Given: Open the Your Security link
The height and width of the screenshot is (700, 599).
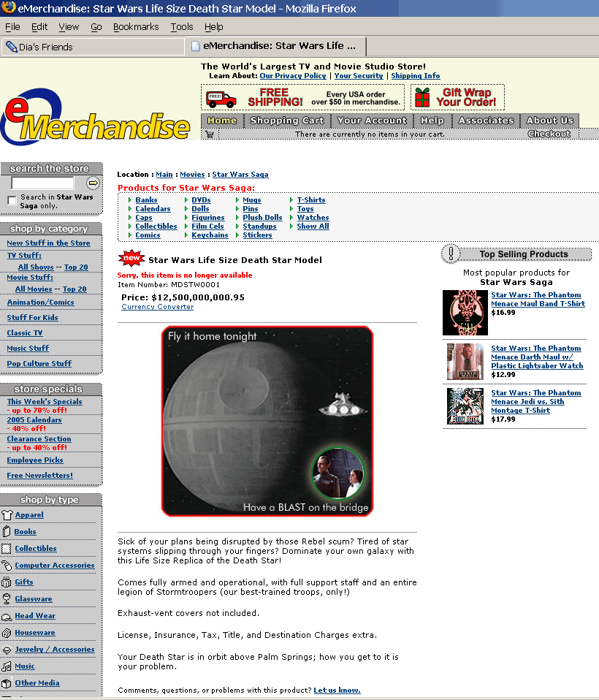Looking at the screenshot, I should [359, 76].
